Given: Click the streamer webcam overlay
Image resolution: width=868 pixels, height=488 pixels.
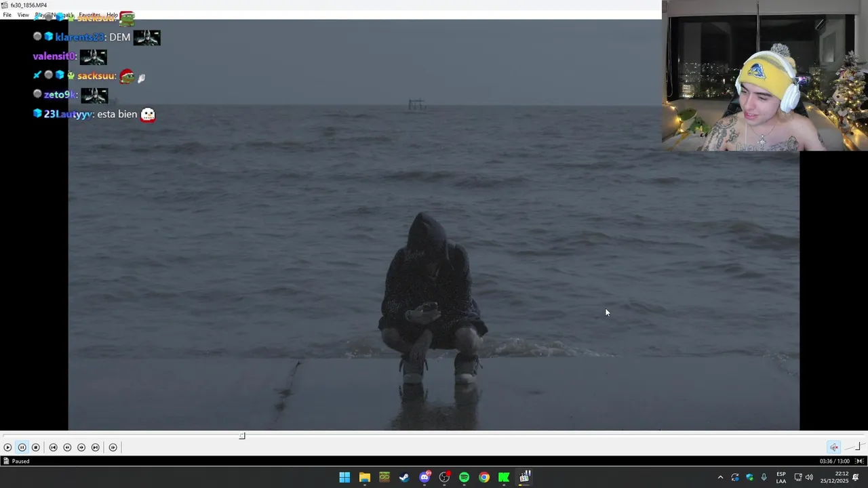Looking at the screenshot, I should (765, 75).
